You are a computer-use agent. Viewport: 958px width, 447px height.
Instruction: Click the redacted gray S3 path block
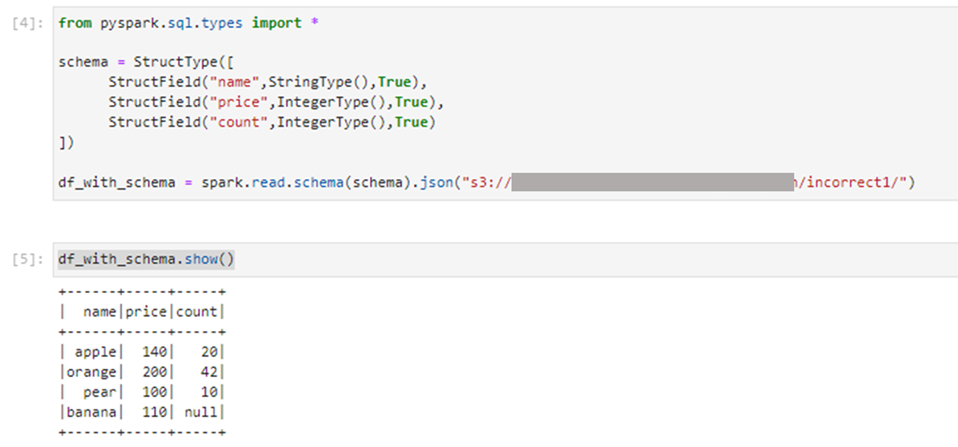point(653,182)
